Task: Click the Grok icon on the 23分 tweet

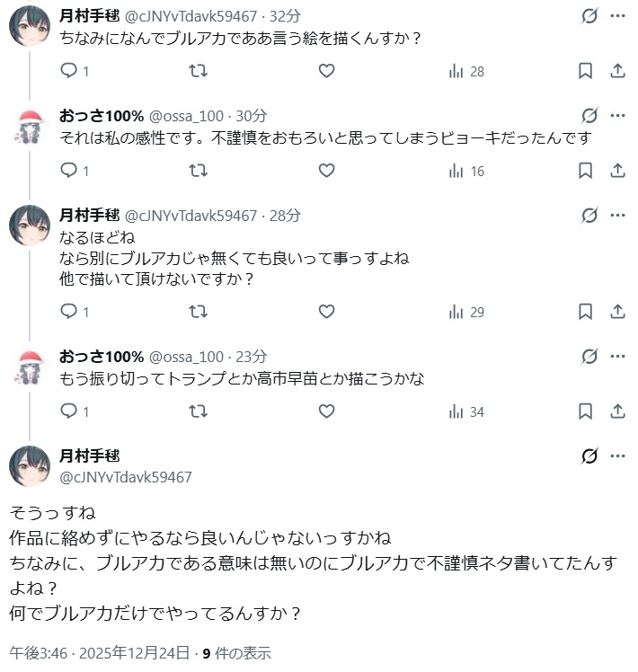Action: tap(589, 357)
